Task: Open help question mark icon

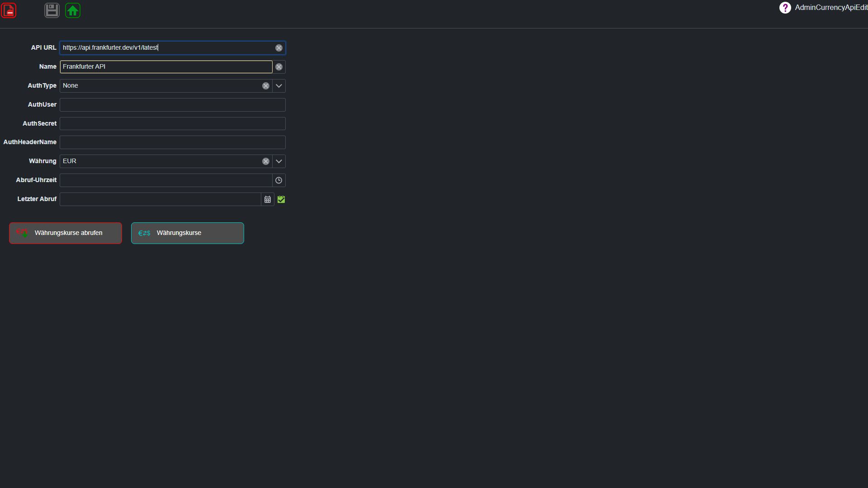Action: point(785,8)
